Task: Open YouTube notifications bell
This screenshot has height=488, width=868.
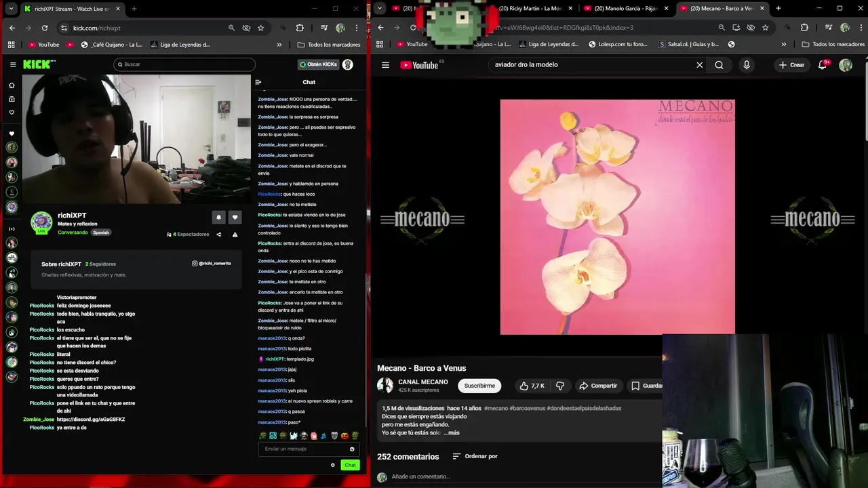Action: click(x=823, y=65)
